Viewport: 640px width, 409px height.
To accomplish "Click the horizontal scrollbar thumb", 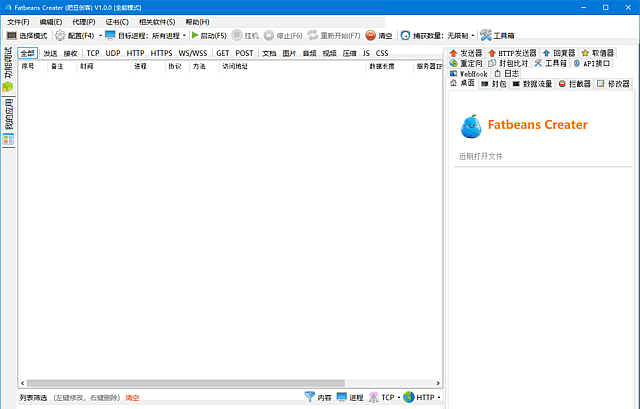I will coord(186,383).
